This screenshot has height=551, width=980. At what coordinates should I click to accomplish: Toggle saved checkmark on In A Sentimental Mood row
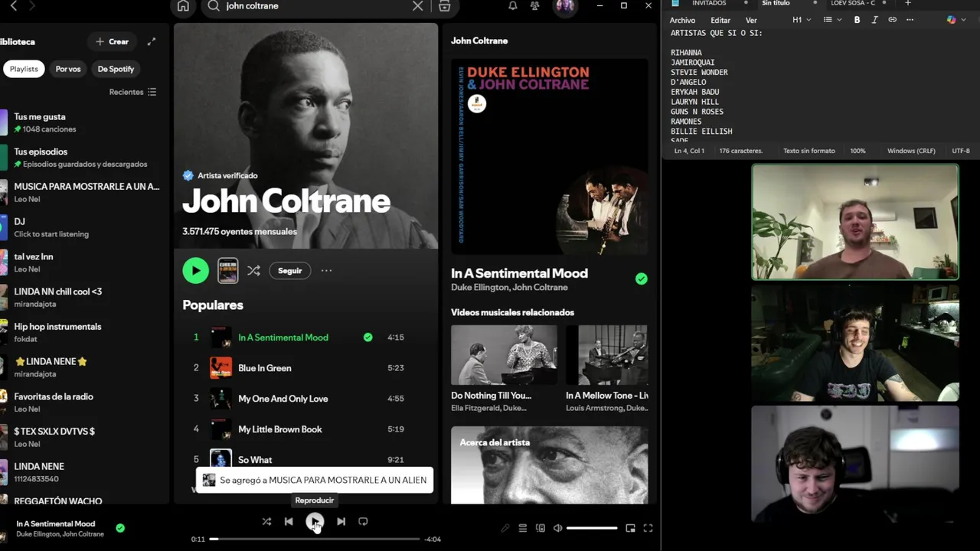coord(368,337)
